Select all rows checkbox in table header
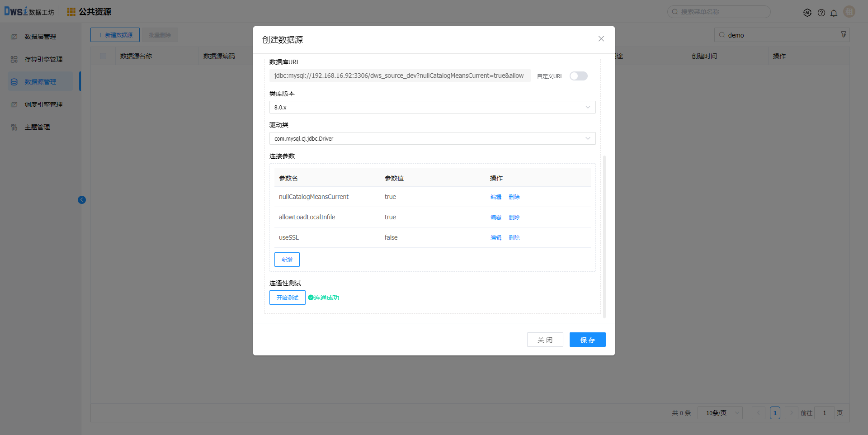The width and height of the screenshot is (868, 435). pyautogui.click(x=103, y=56)
